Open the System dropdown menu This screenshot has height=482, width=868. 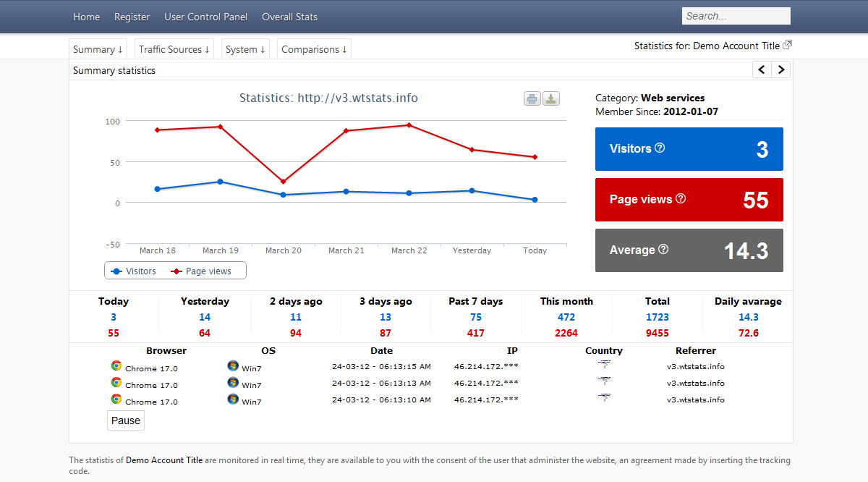pos(245,49)
